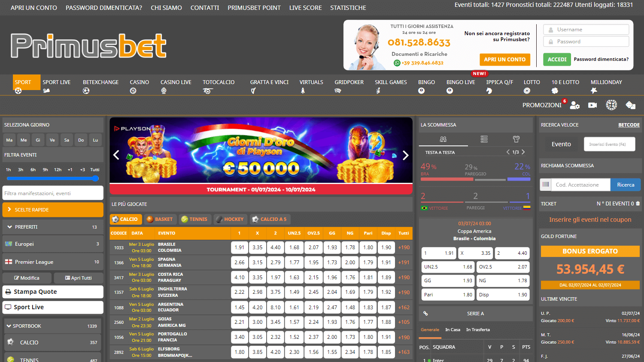Click the Skill Games icon
This screenshot has width=644, height=362.
tap(378, 91)
